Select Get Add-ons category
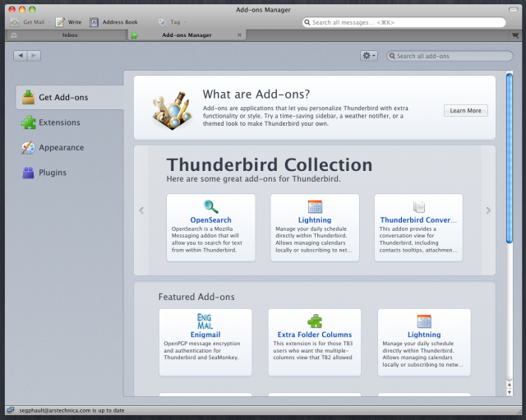The height and width of the screenshot is (420, 526). 70,97
